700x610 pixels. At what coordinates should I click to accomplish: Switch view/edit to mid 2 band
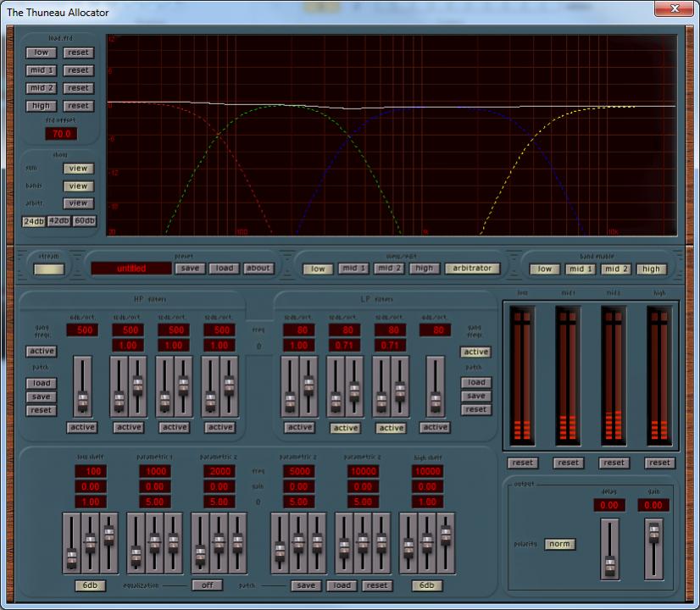click(389, 269)
